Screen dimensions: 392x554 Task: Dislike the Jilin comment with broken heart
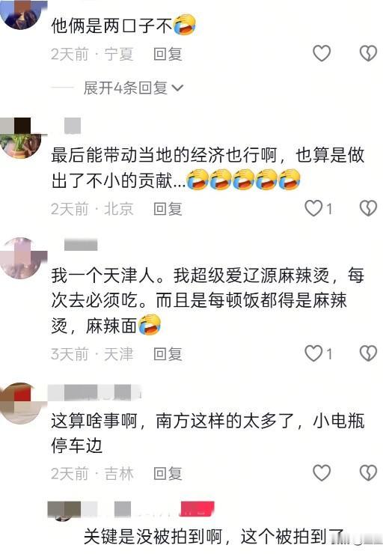pos(368,472)
